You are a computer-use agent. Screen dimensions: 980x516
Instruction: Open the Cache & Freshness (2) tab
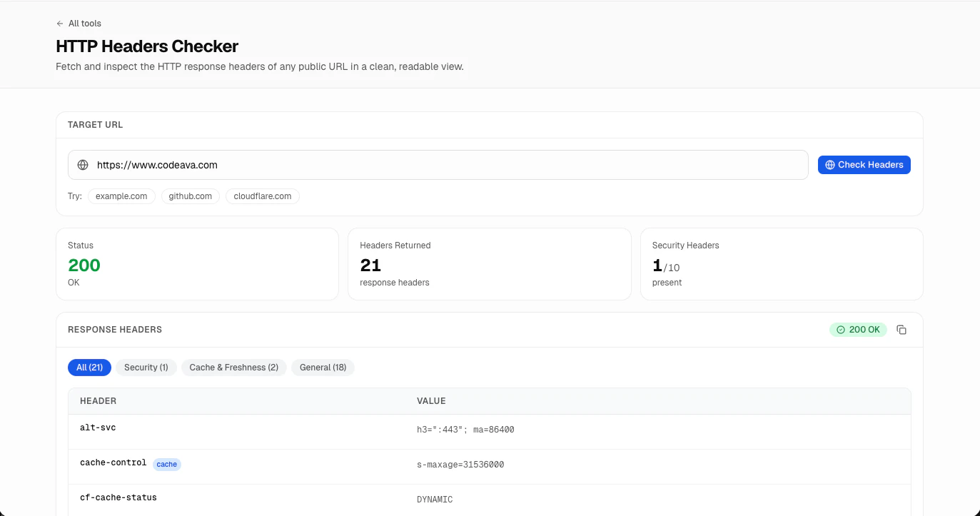[233, 367]
